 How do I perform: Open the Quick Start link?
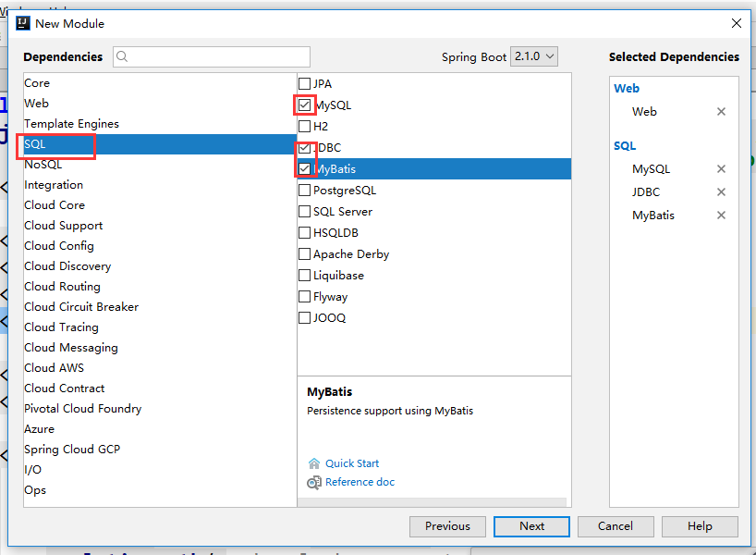pyautogui.click(x=352, y=463)
